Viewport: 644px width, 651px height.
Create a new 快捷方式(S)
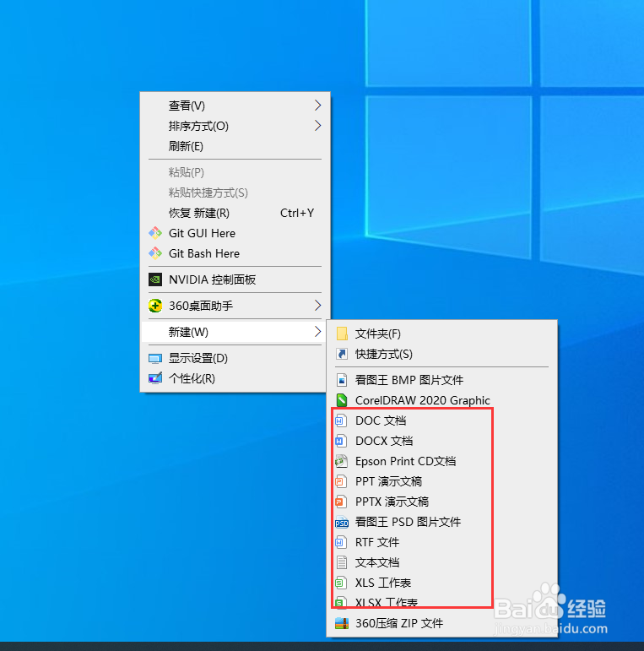[x=442, y=354]
